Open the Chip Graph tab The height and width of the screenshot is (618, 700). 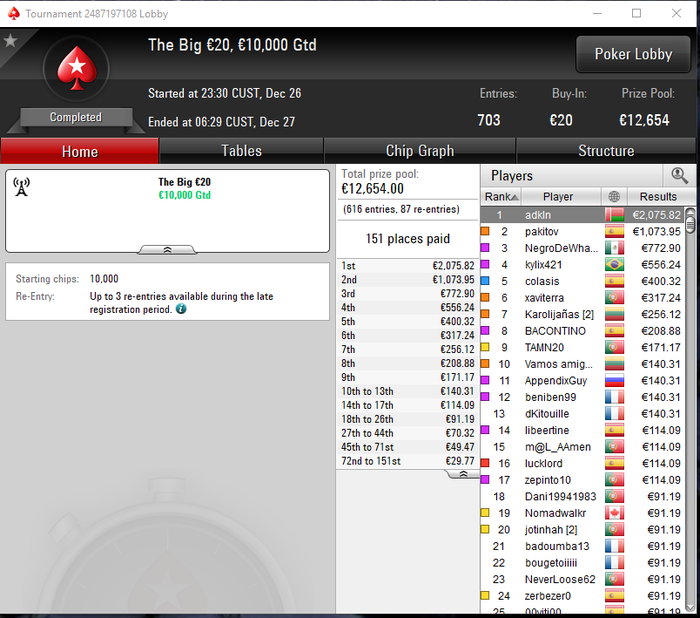tap(420, 151)
